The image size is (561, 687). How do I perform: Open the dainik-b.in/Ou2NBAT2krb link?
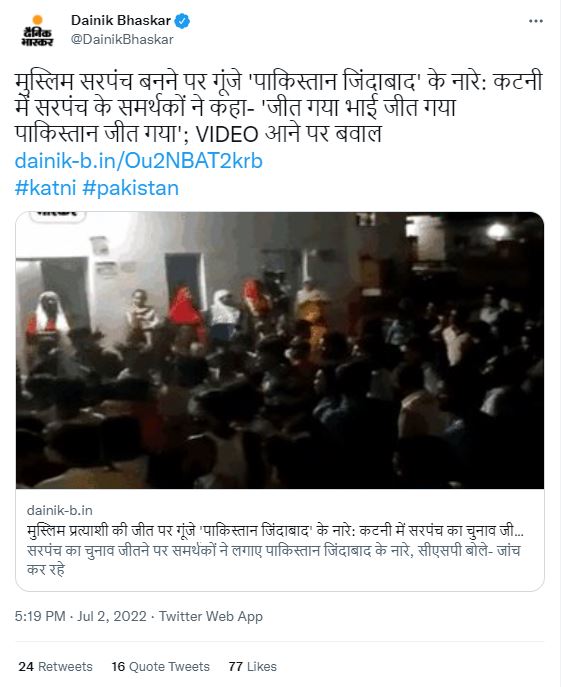tap(138, 161)
